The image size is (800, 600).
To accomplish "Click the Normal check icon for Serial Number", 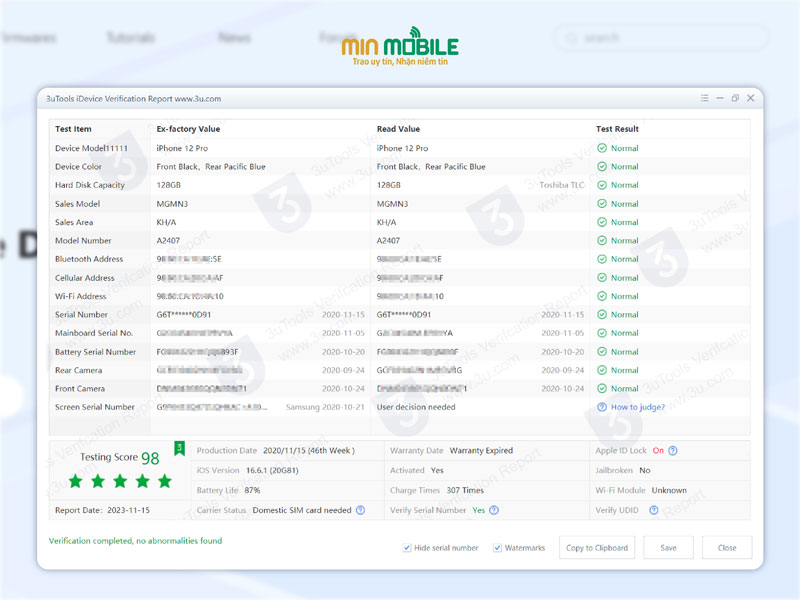I will coord(602,314).
